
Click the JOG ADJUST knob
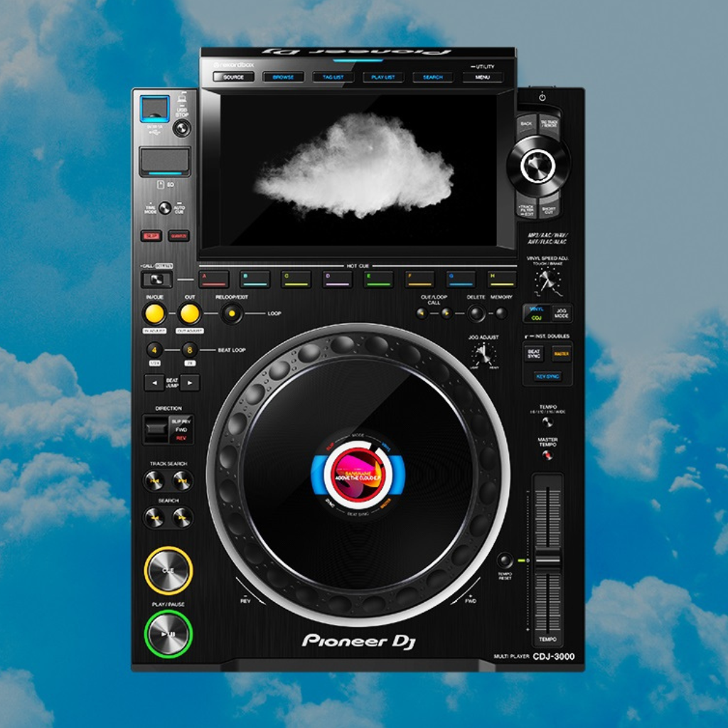click(x=483, y=354)
